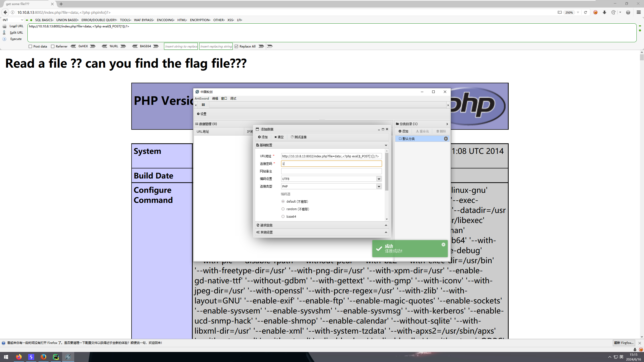Click the 测试连接 test connection button
The image size is (644, 362).
pyautogui.click(x=299, y=137)
